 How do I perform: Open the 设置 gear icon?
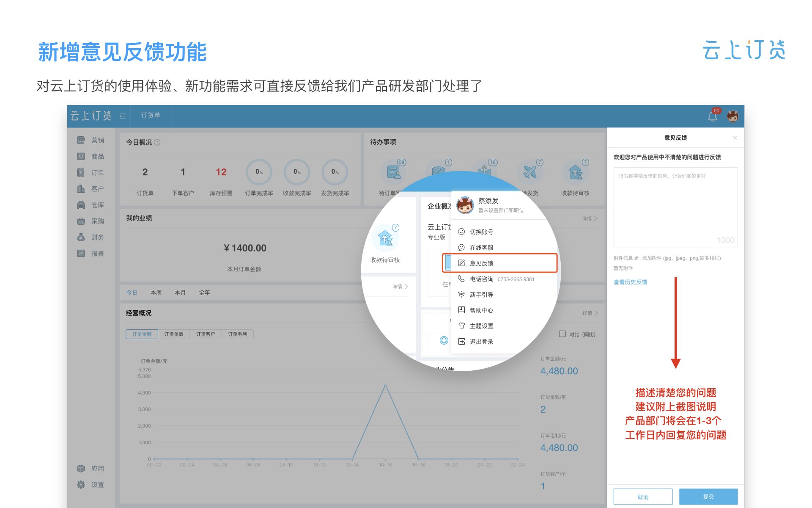click(x=81, y=484)
